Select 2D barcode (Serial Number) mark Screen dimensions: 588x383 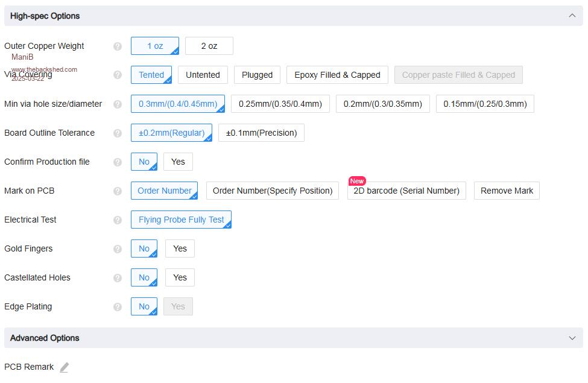[406, 191]
